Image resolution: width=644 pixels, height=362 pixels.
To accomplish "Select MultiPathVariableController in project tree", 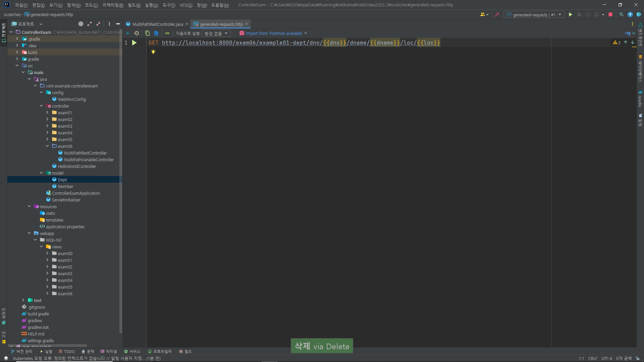I will click(89, 160).
